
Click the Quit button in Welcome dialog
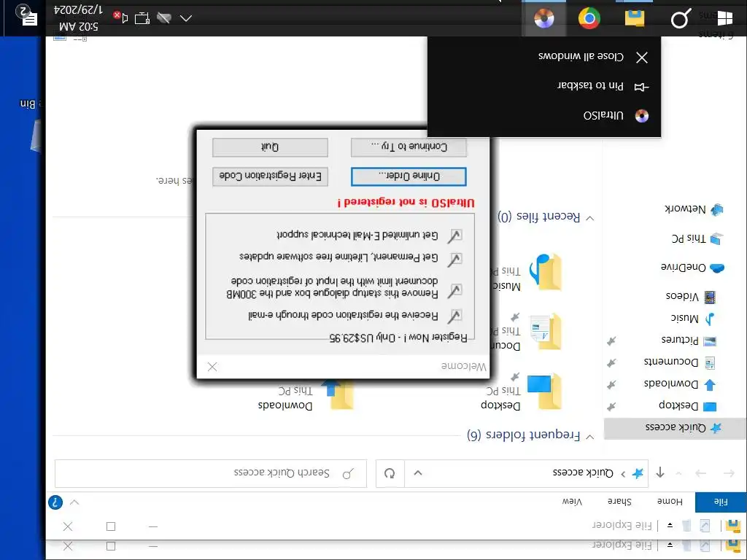pyautogui.click(x=270, y=147)
